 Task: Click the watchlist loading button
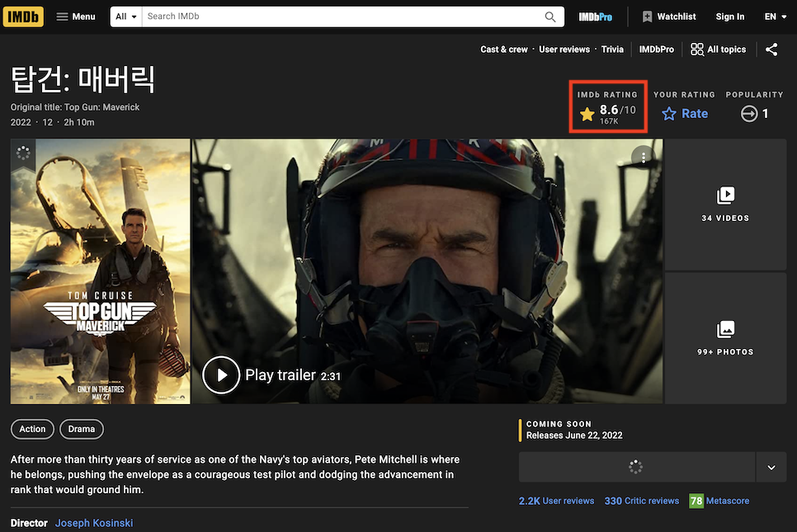pos(636,467)
